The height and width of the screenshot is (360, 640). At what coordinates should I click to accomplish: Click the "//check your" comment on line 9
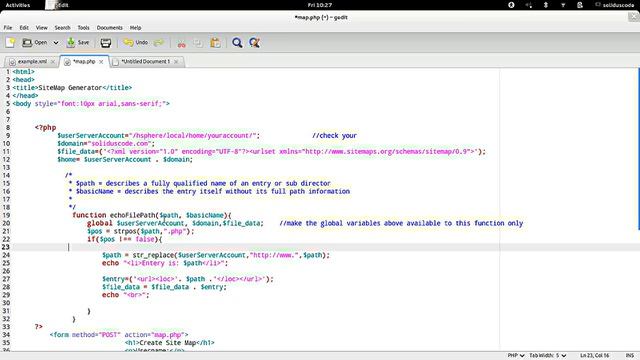tap(334, 136)
